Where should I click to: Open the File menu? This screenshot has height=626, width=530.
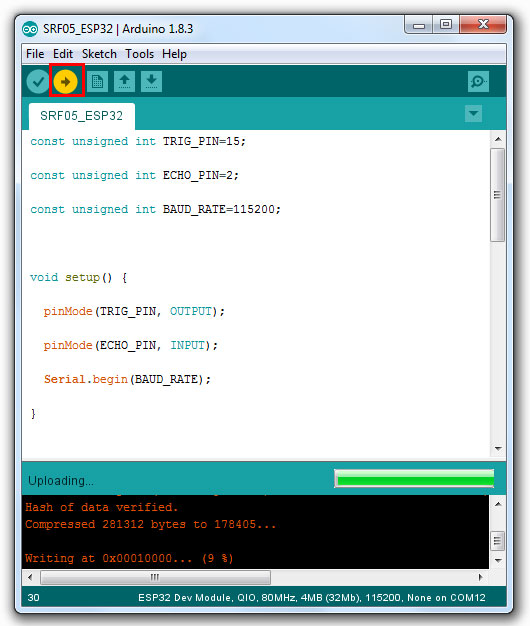[x=35, y=54]
